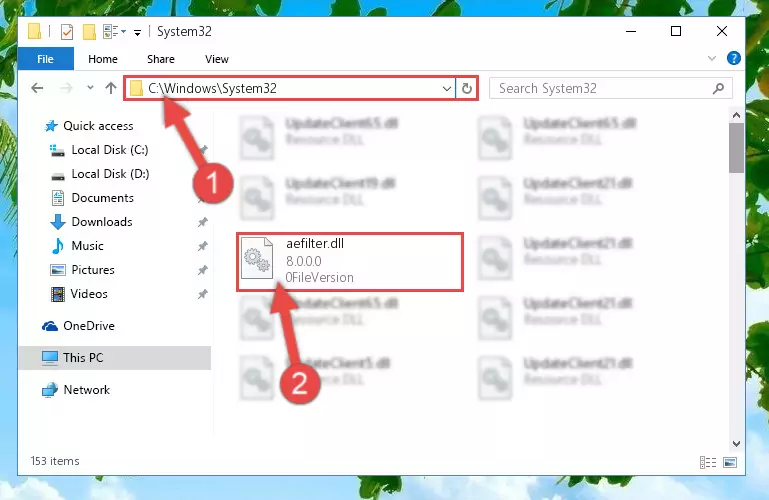Screen dimensions: 769x500
Task: Click the Search System32 field
Action: (611, 88)
